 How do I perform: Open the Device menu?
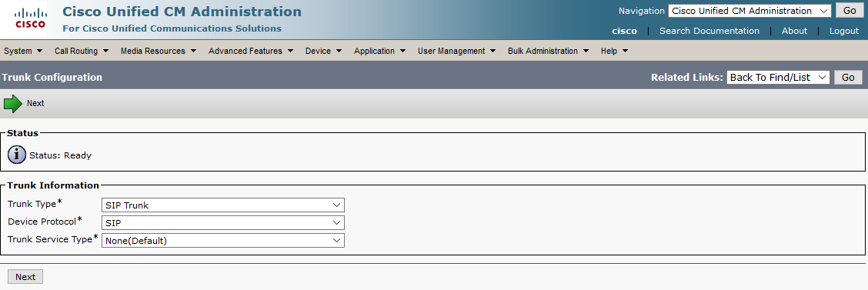point(323,51)
